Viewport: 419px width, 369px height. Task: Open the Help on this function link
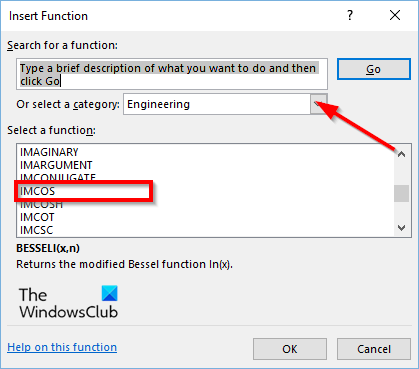pyautogui.click(x=62, y=347)
